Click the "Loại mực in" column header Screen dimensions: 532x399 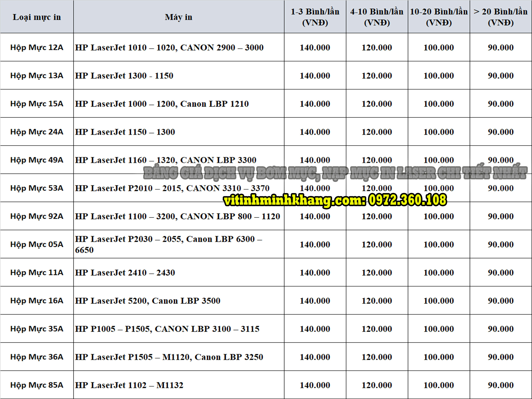pyautogui.click(x=37, y=17)
